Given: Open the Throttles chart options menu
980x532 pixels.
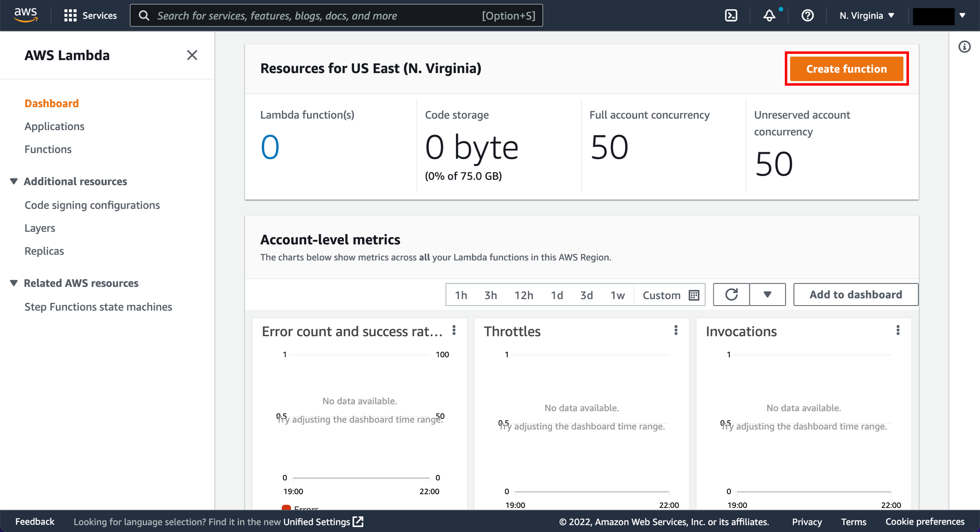Looking at the screenshot, I should coord(676,331).
